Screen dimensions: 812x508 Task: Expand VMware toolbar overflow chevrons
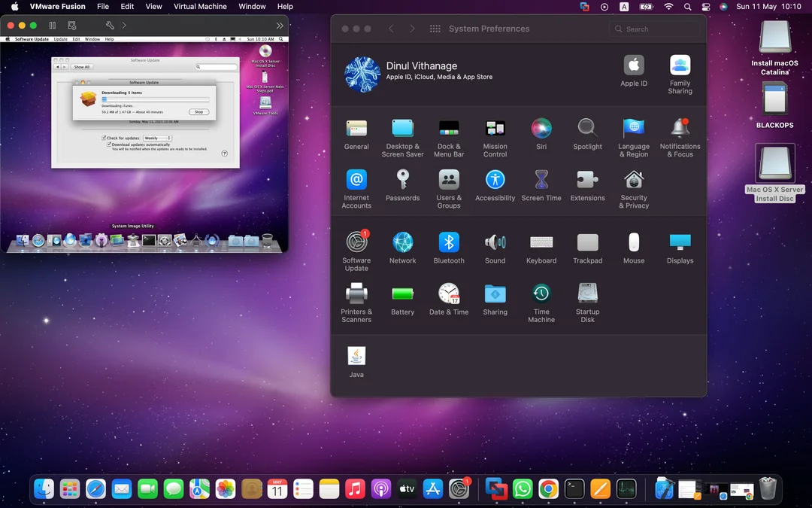[x=280, y=26]
